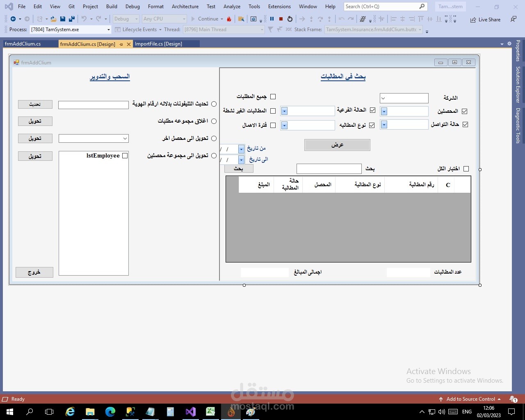Click the settings gear above Properties
Screen dimensions: 525x420
click(x=509, y=43)
